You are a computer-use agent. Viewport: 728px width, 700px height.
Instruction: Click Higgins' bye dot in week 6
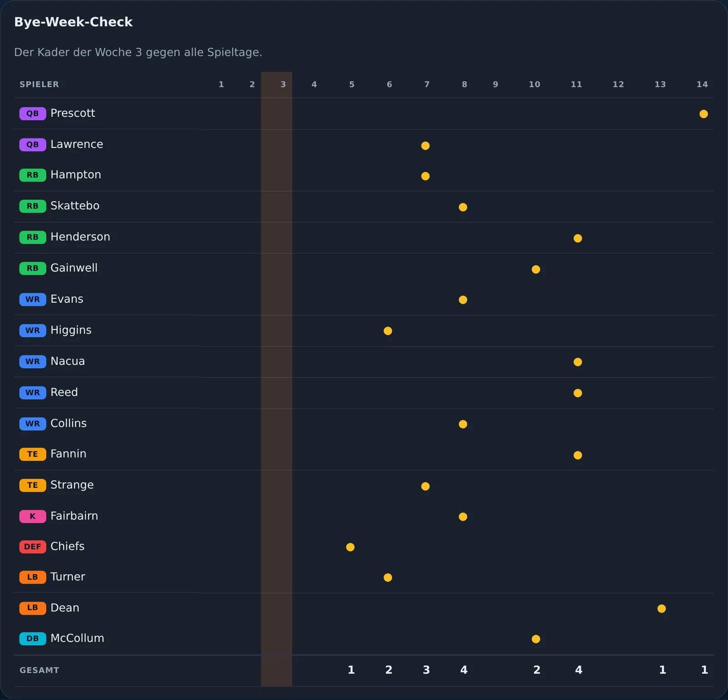(x=388, y=331)
